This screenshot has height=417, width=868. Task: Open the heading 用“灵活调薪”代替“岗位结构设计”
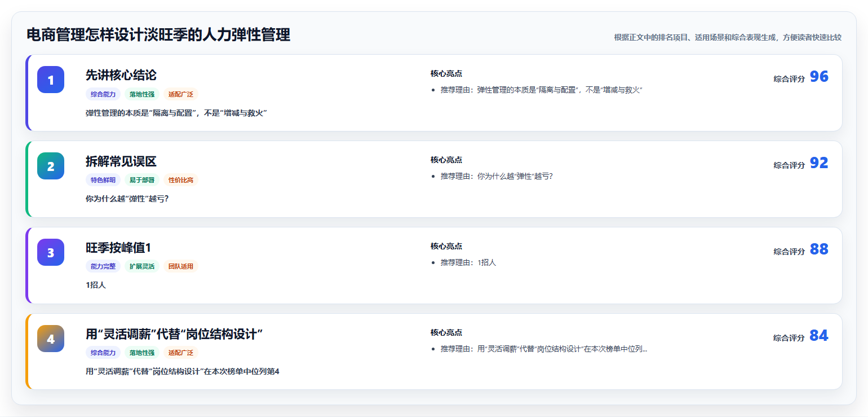click(174, 334)
